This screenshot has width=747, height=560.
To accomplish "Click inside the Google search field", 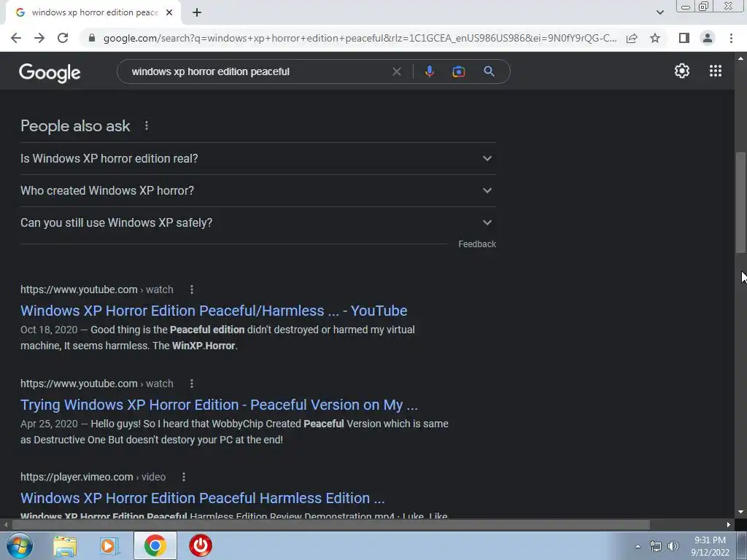I will coord(258,71).
